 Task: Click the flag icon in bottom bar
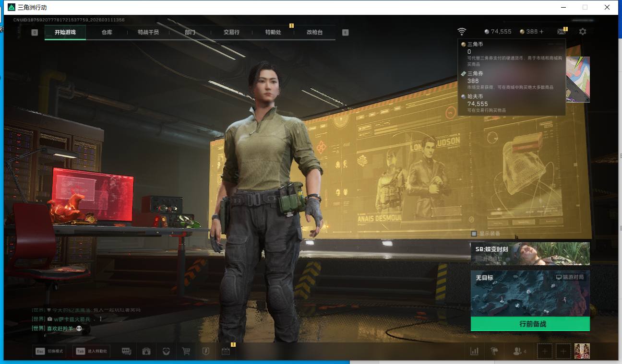(494, 352)
